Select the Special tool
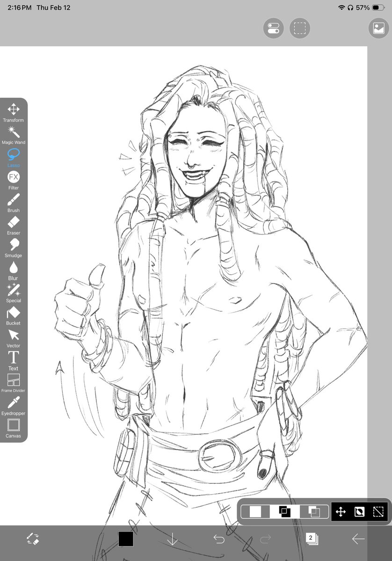This screenshot has height=561, width=392. 13,293
